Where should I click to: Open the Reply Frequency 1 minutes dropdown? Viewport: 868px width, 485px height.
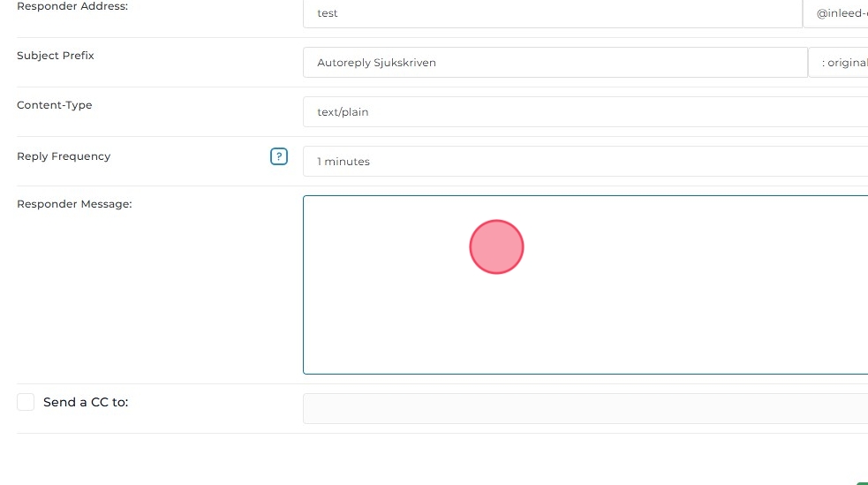(585, 162)
